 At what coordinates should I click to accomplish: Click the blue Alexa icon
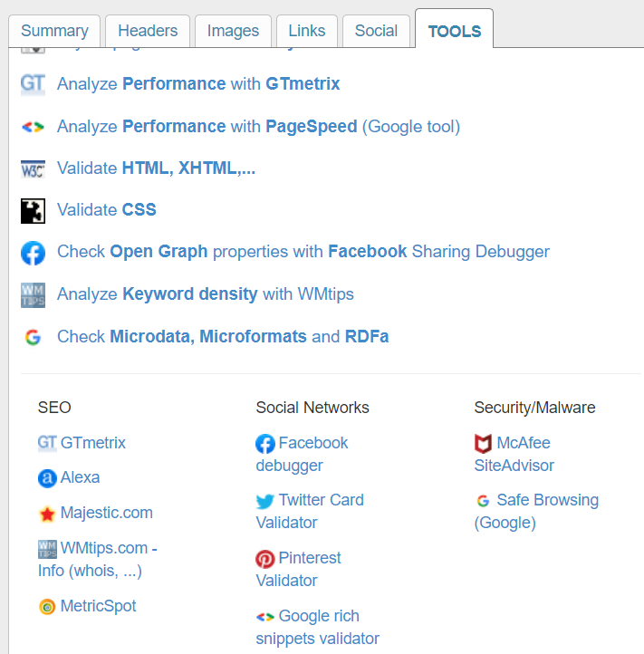47,478
